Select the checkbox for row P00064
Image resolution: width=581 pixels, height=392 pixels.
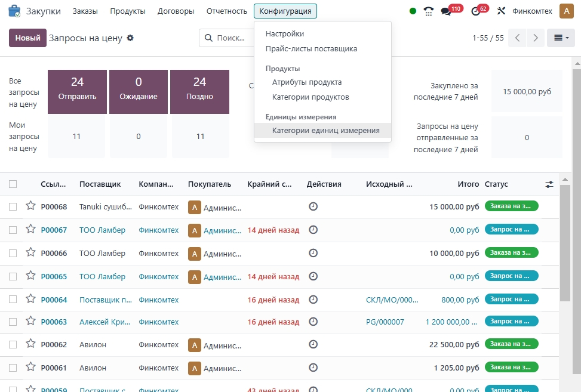[13, 300]
